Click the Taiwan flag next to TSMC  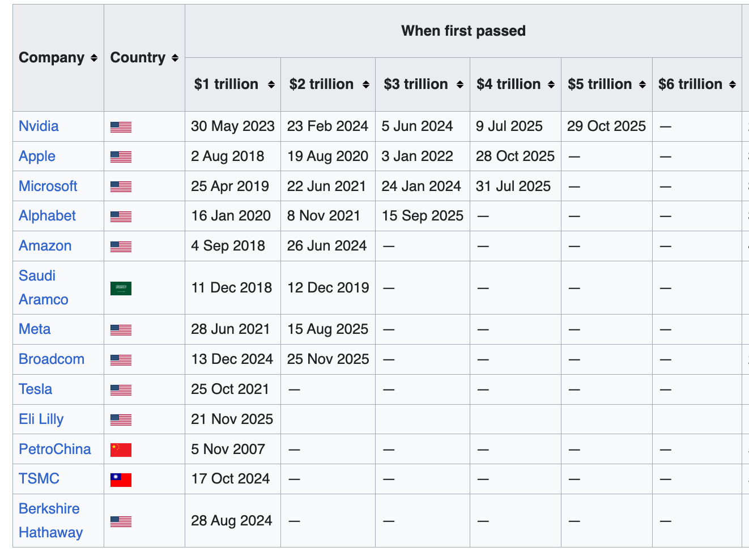click(121, 480)
